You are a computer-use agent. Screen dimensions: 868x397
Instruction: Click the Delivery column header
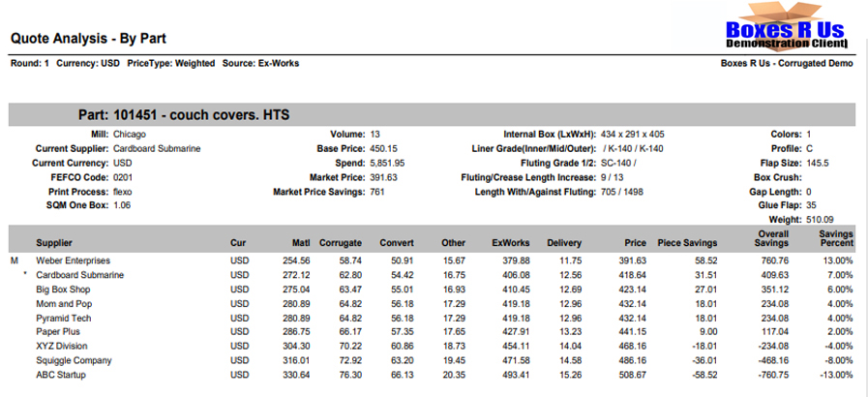564,242
